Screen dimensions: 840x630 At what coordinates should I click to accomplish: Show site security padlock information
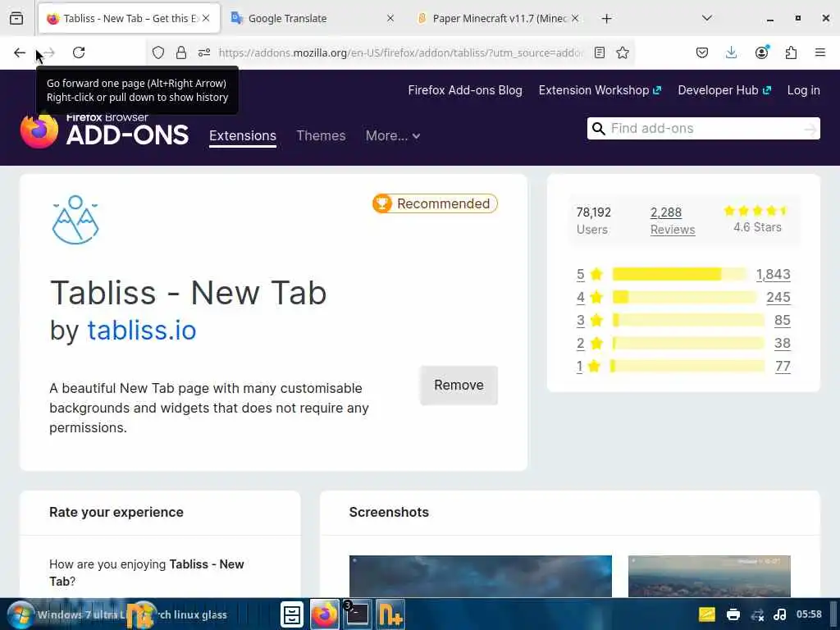coord(181,52)
